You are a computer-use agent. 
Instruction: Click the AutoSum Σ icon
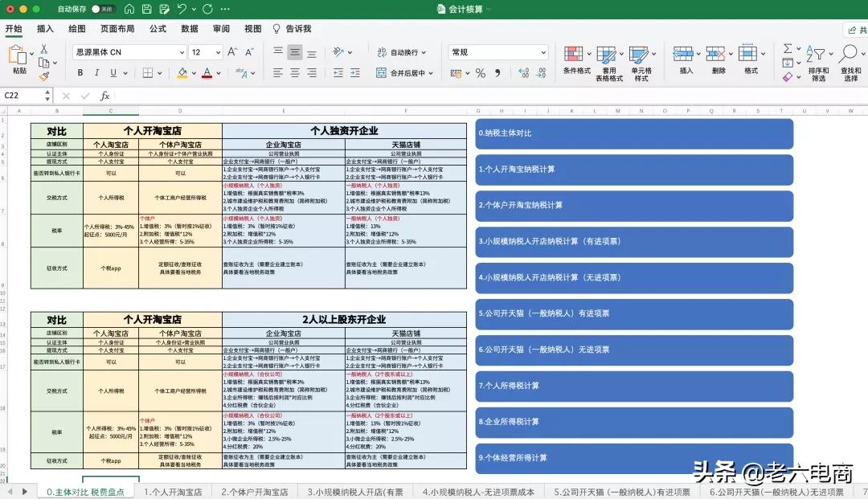coord(788,50)
